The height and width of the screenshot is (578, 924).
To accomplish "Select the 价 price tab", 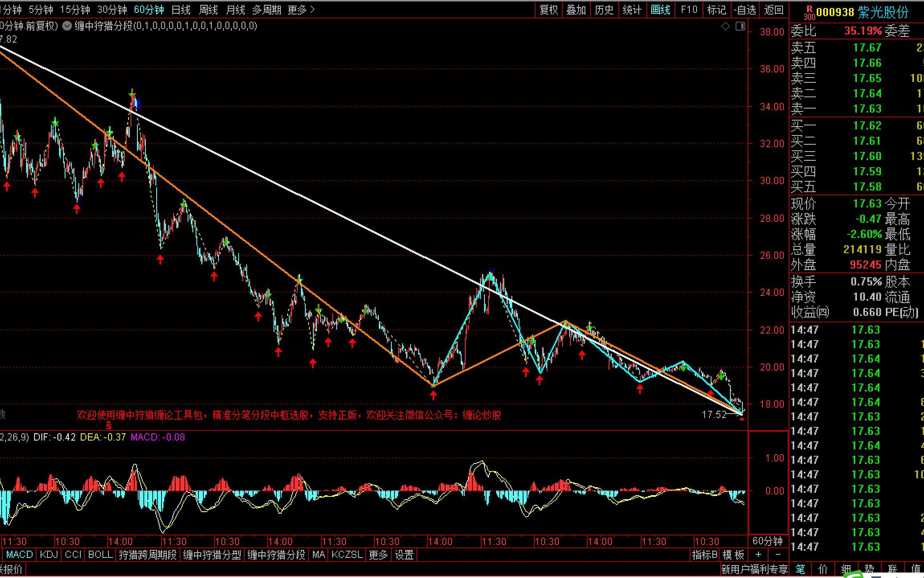I will [x=823, y=569].
